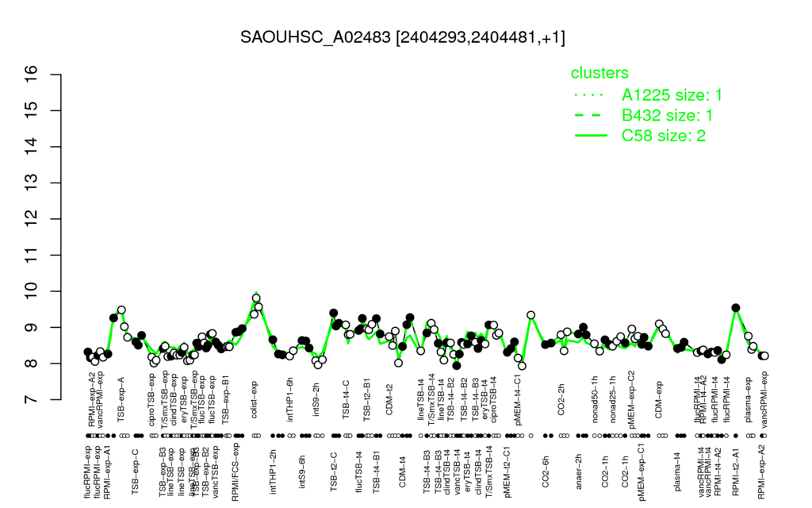Click x-axis label 'nonad50-1h'
Viewport: 812px width, 508px height.
[595, 400]
